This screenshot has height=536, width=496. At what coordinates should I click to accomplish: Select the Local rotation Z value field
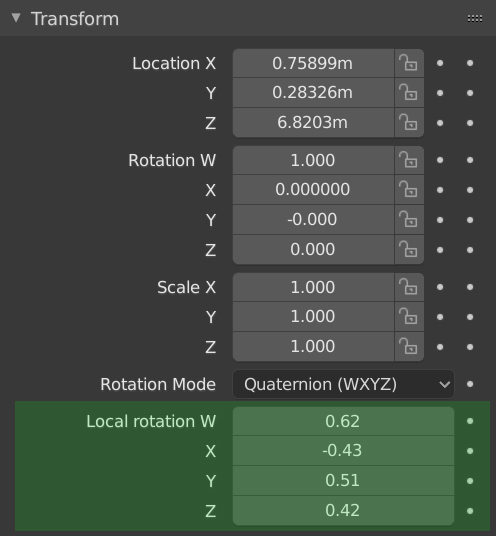pos(344,511)
